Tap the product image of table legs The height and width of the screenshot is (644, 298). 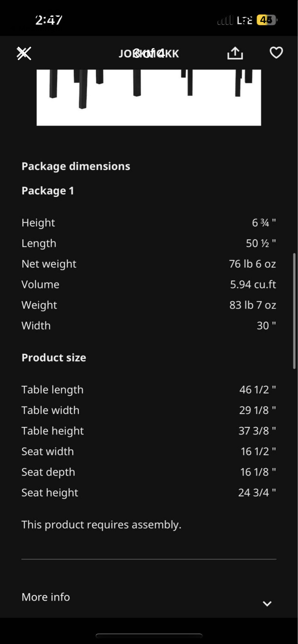point(149,97)
